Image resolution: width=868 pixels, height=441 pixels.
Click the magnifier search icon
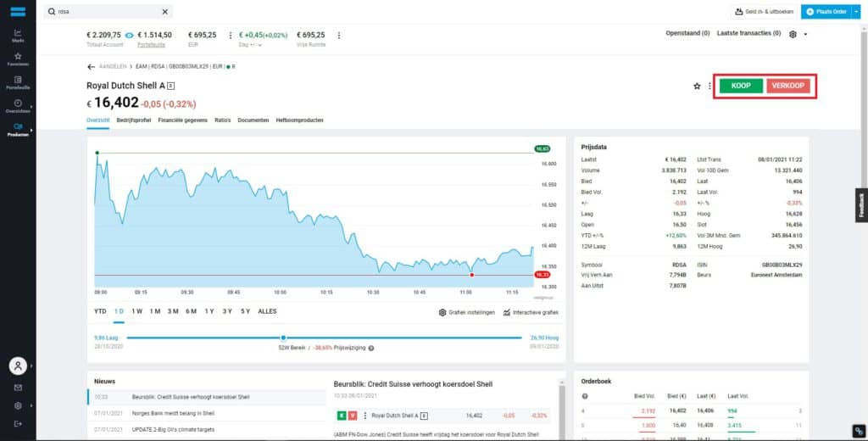(x=52, y=12)
